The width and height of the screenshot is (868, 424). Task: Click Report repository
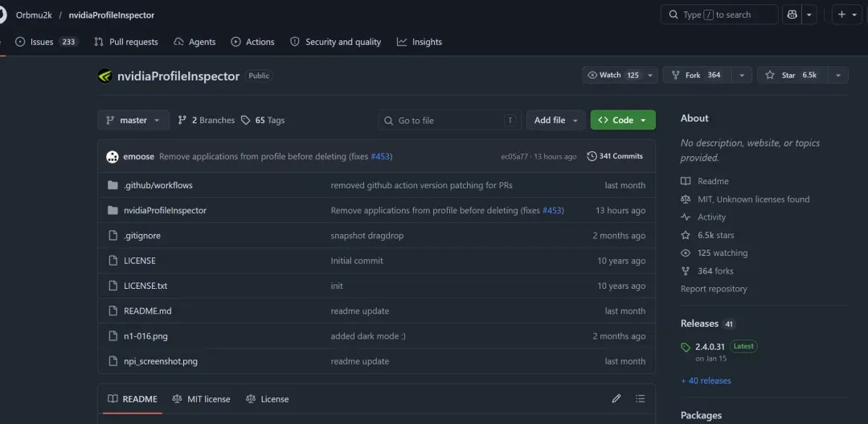click(714, 289)
